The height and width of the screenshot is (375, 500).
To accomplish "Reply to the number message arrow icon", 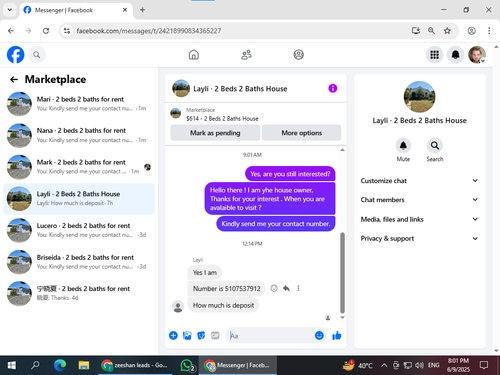I will [286, 288].
